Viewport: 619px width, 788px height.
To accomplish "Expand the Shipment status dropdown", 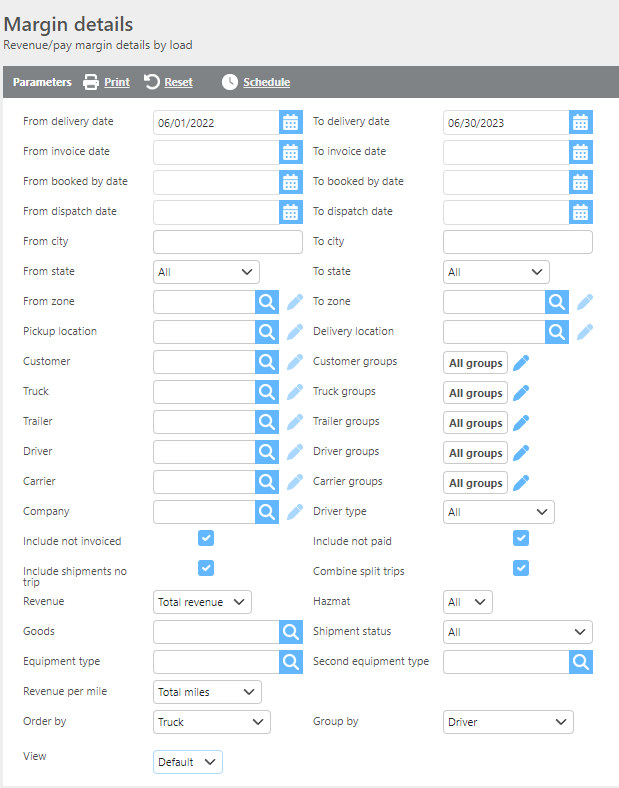I will [x=518, y=632].
